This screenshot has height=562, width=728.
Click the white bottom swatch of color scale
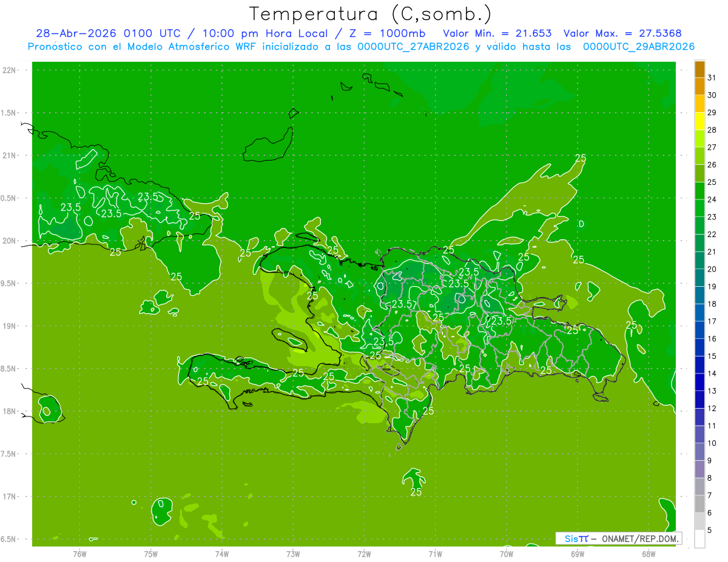[x=699, y=539]
